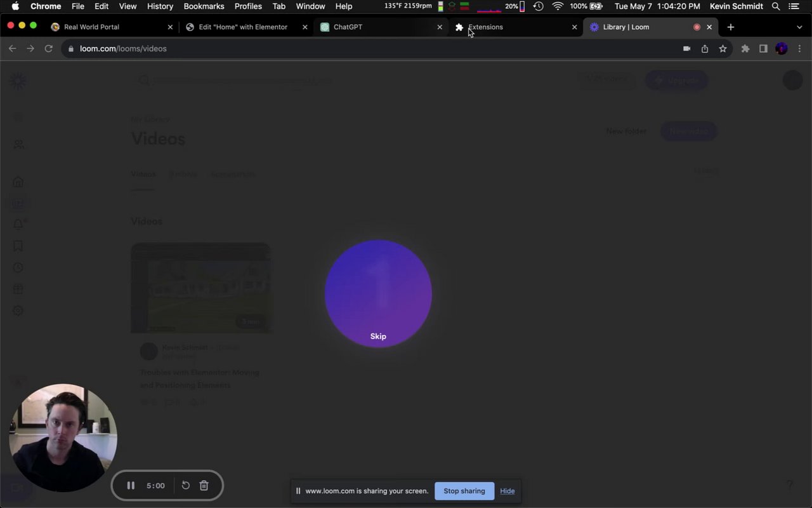Close the Extensions tab

[575, 27]
